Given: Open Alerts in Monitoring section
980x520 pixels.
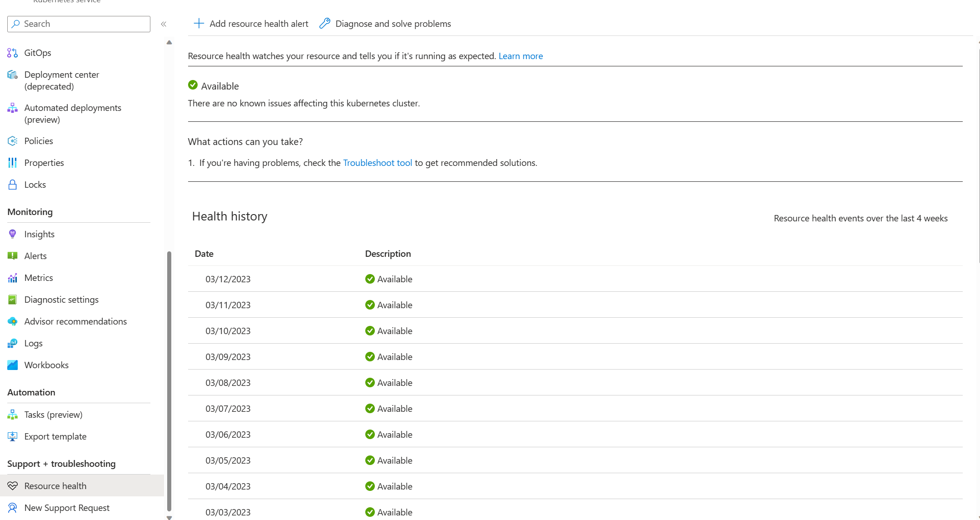Looking at the screenshot, I should (35, 256).
